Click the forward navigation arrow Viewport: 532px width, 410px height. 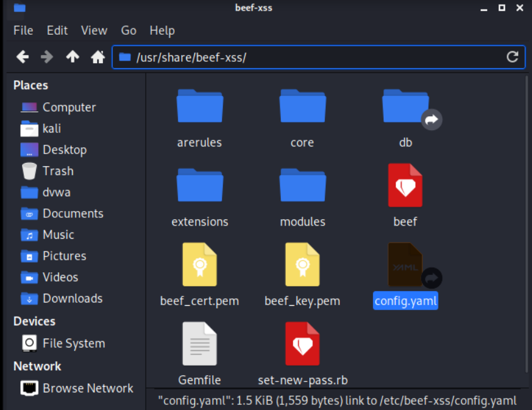point(47,57)
